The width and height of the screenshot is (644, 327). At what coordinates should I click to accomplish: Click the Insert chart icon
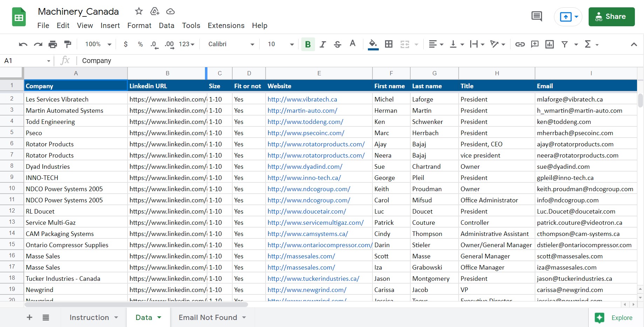pyautogui.click(x=549, y=44)
